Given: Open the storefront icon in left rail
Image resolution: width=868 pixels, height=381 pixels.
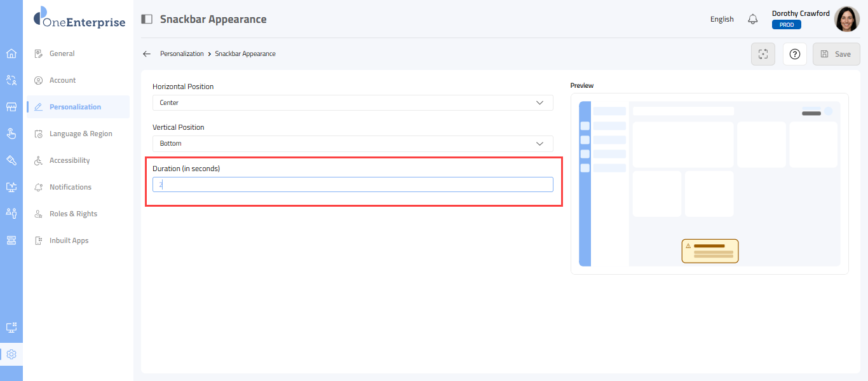Looking at the screenshot, I should (11, 107).
